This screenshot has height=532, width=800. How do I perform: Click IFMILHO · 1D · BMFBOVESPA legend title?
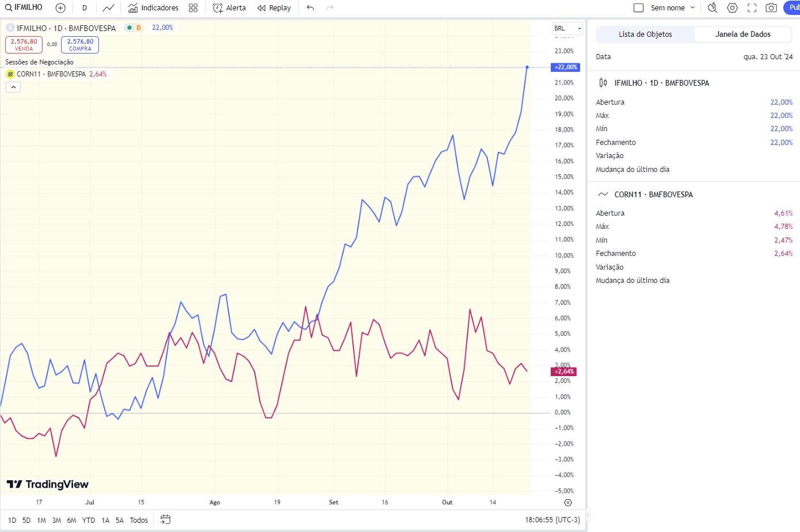(x=66, y=28)
